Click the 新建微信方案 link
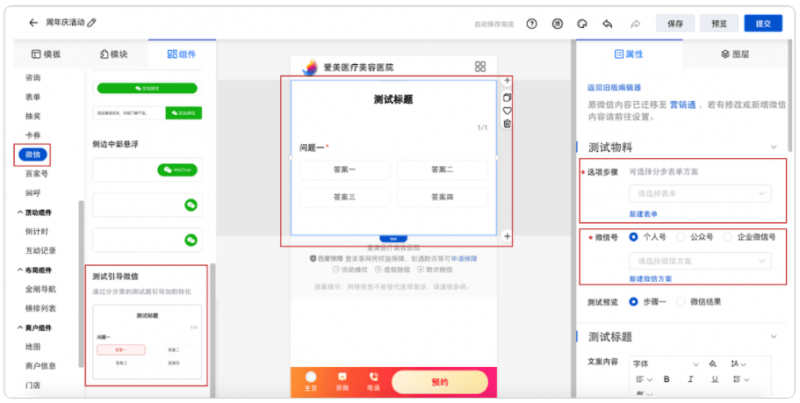 pos(651,279)
